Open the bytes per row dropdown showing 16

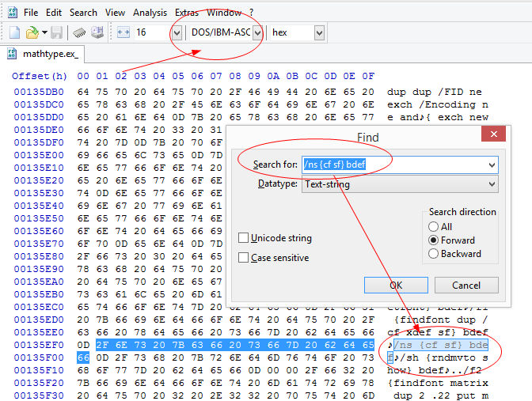(x=177, y=33)
